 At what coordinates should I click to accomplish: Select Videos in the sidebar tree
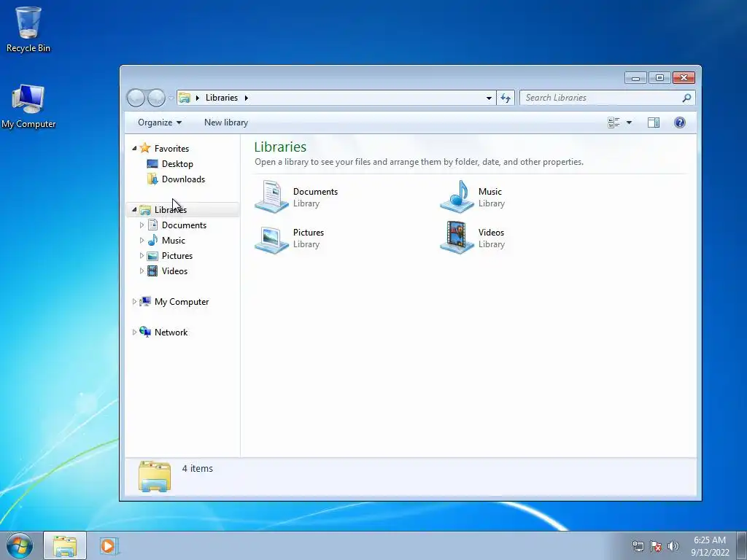point(174,271)
